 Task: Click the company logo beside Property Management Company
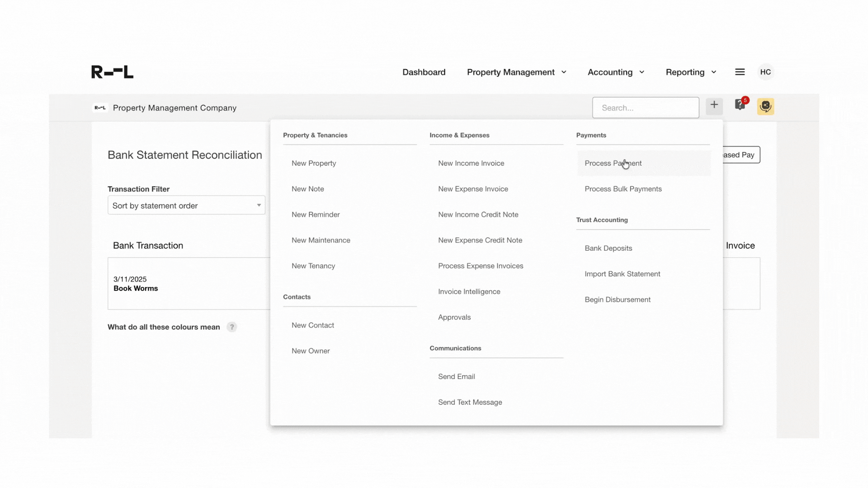(x=100, y=108)
